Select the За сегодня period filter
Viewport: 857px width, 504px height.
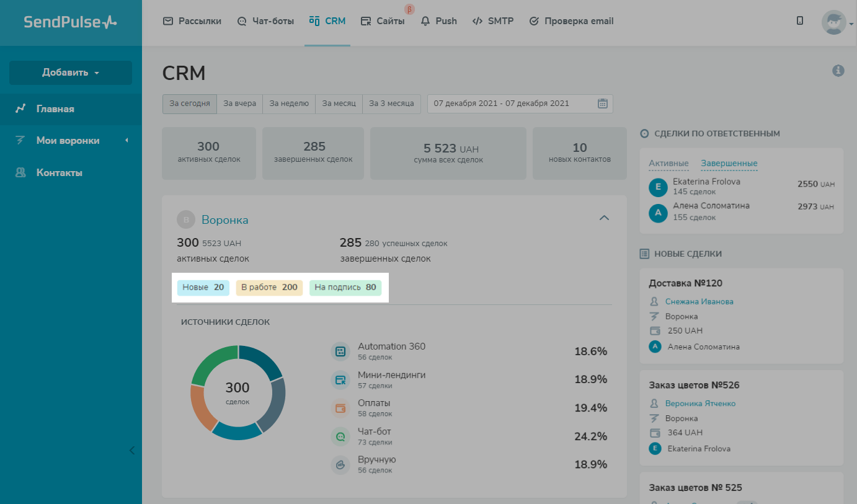coord(190,104)
